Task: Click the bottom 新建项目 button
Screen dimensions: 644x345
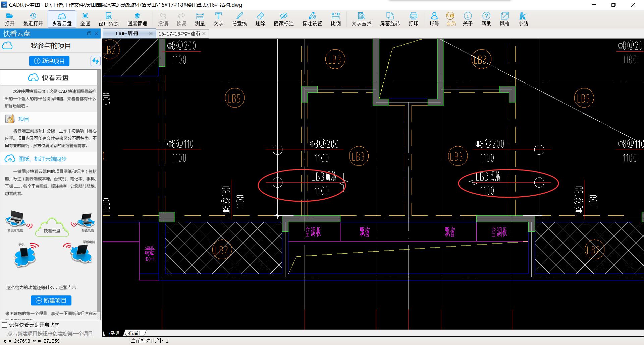Action: pyautogui.click(x=51, y=300)
